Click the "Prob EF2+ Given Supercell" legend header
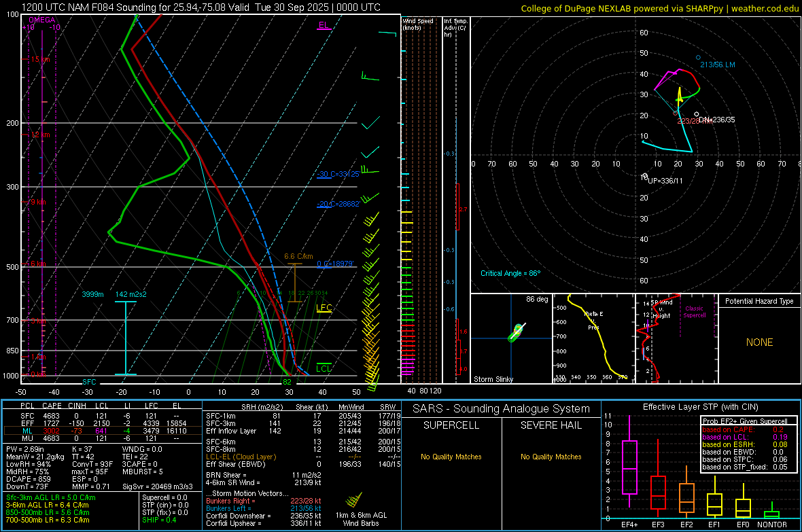802x532 pixels. 745,421
